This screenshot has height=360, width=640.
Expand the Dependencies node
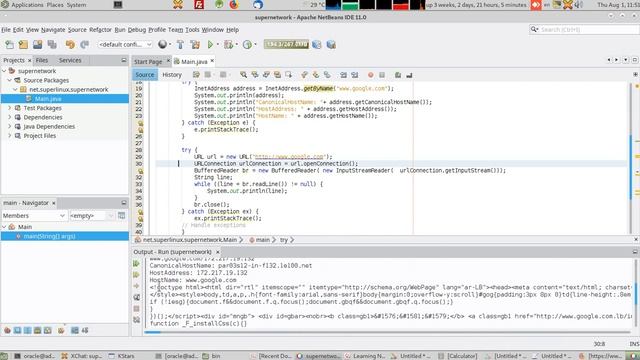tap(10, 117)
